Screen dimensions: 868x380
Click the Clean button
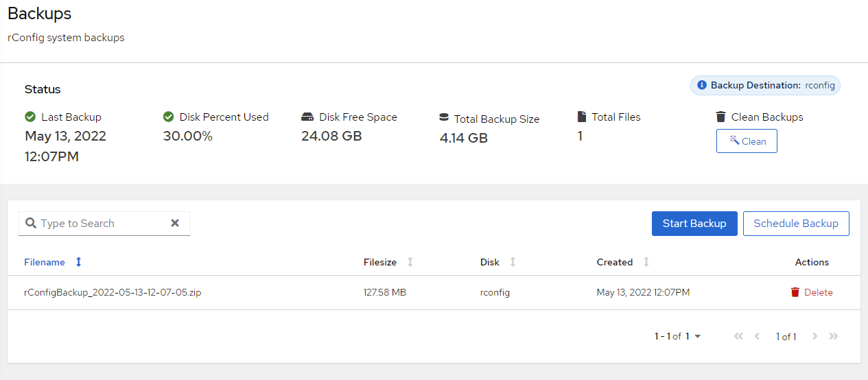[747, 141]
